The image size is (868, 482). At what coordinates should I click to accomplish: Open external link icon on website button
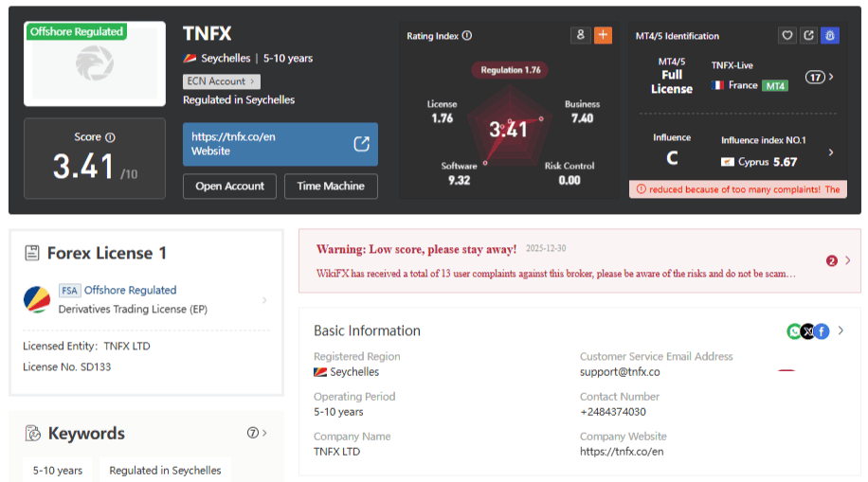point(361,144)
